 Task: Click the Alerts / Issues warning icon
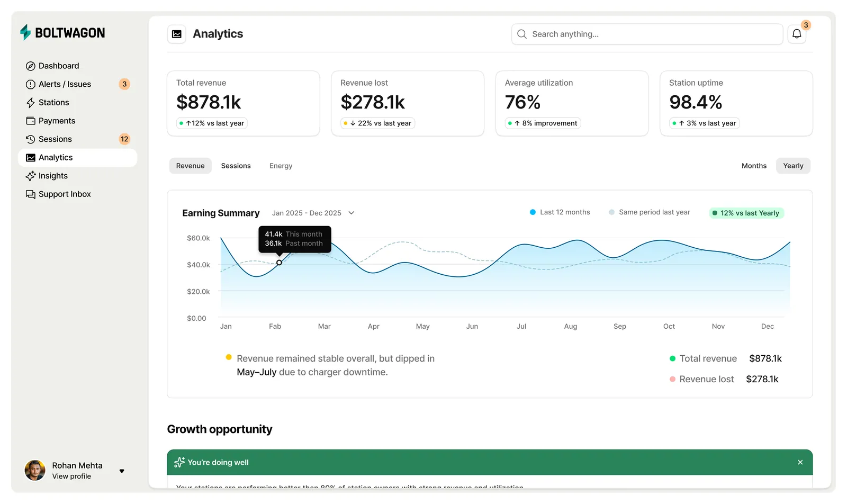[31, 84]
